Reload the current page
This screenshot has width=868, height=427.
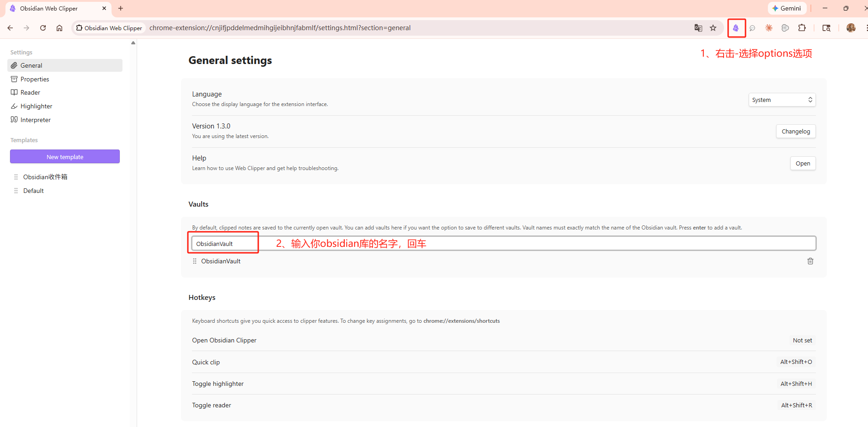coord(43,28)
